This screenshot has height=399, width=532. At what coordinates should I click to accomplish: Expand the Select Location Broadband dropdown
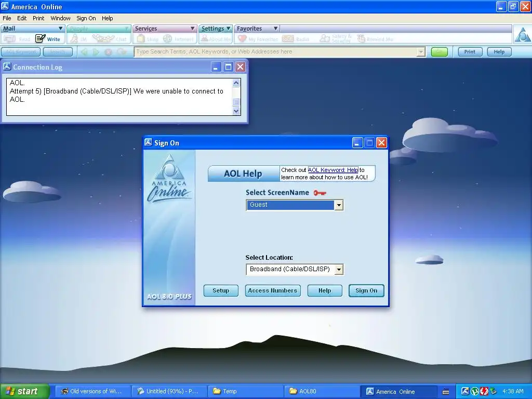coord(339,270)
